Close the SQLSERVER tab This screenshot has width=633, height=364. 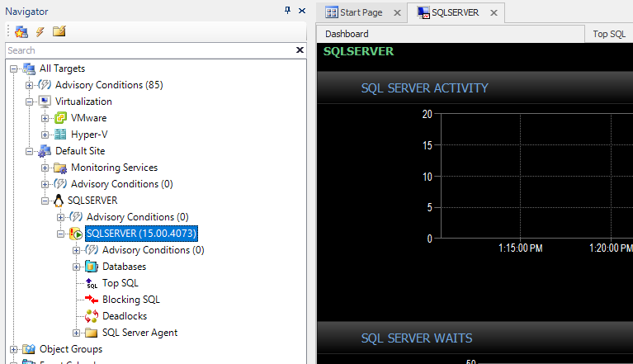click(x=494, y=13)
